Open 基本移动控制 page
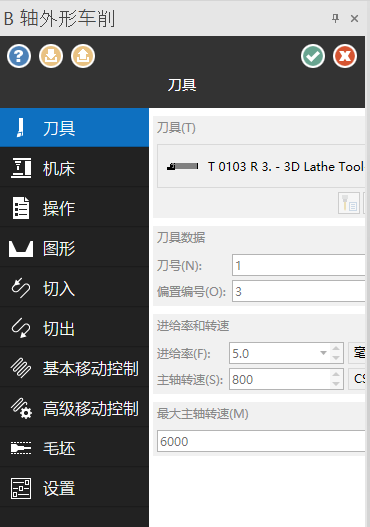This screenshot has height=527, width=370. coord(74,368)
